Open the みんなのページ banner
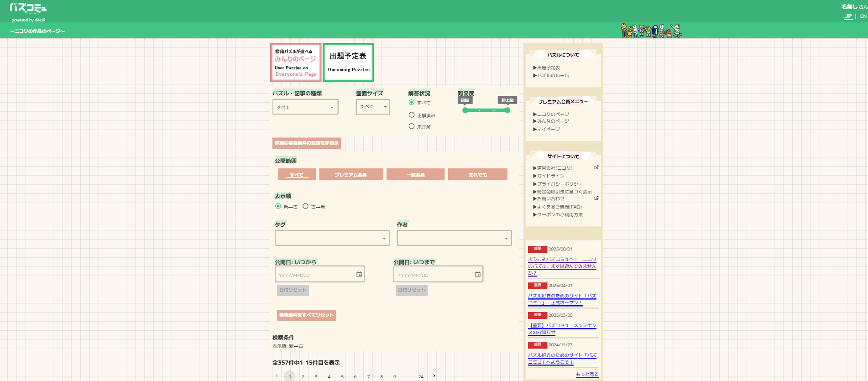Screen dimensions: 868x381 [x=296, y=63]
